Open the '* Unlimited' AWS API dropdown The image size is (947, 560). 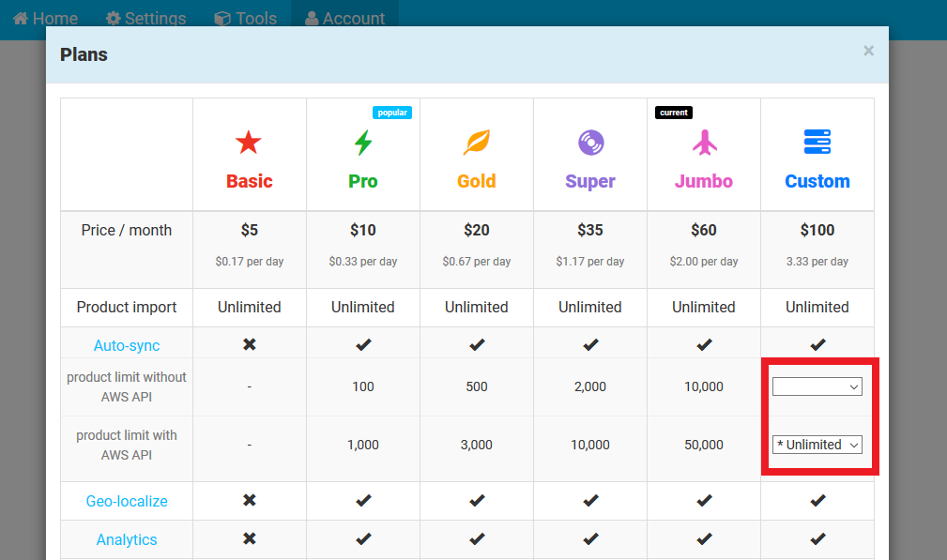pos(817,445)
